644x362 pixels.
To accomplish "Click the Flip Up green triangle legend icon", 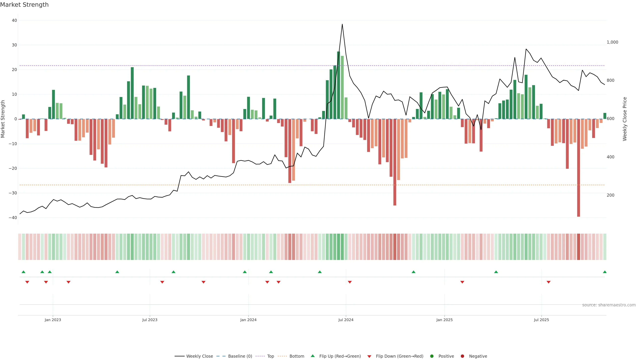I will [312, 356].
